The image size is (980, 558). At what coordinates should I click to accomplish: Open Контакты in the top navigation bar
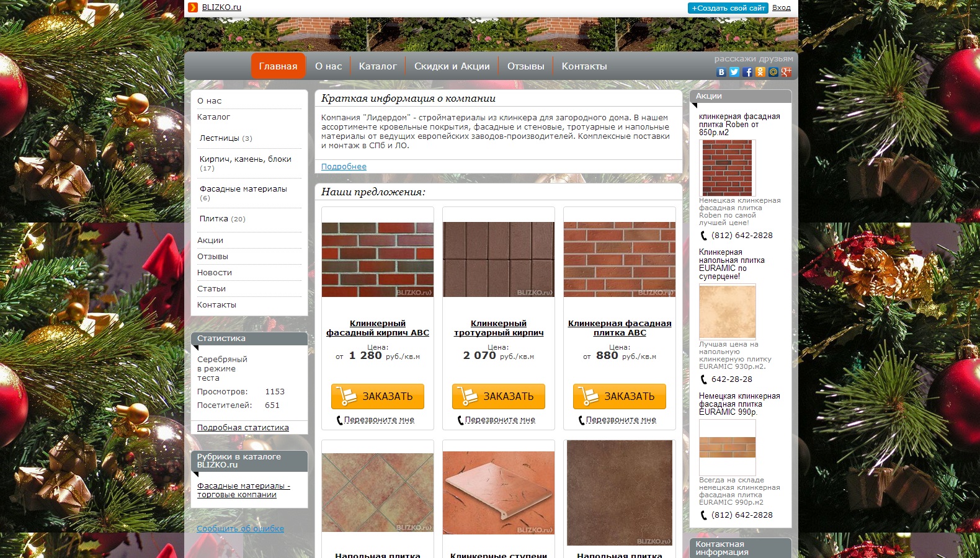point(584,66)
